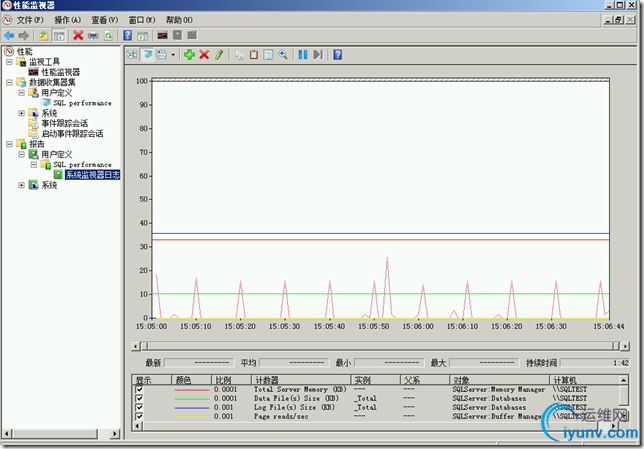644x449 pixels.
Task: Go forward with the forward arrow
Action: click(24, 36)
